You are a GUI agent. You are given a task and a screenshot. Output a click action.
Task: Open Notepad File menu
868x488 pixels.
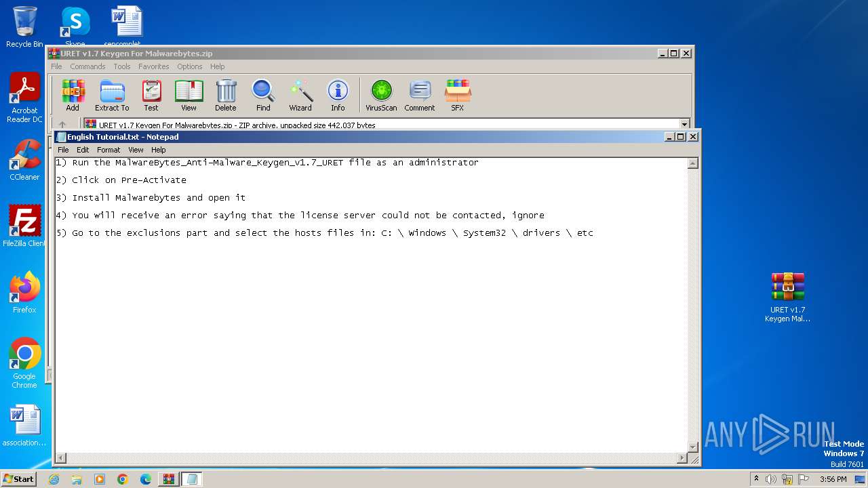tap(63, 150)
